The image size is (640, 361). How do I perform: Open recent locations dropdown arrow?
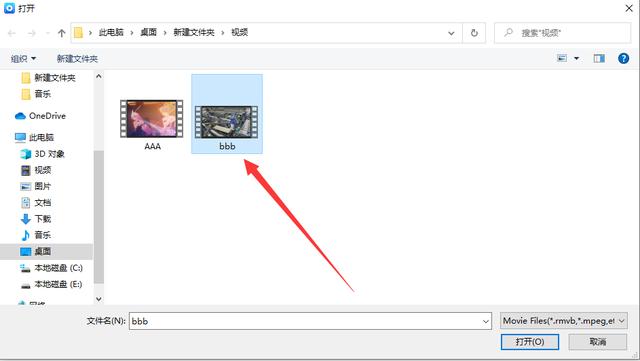tap(47, 33)
